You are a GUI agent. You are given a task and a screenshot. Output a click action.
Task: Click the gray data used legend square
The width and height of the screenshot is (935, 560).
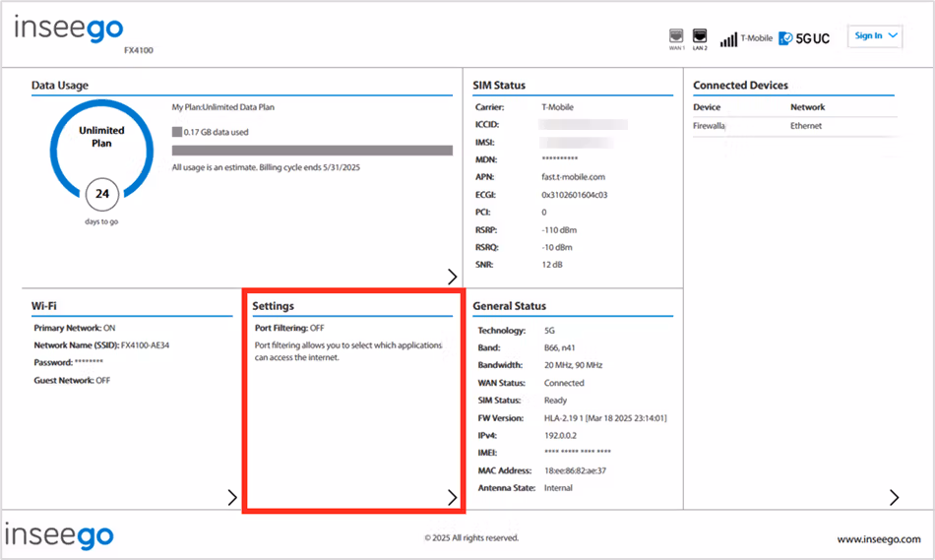(176, 132)
